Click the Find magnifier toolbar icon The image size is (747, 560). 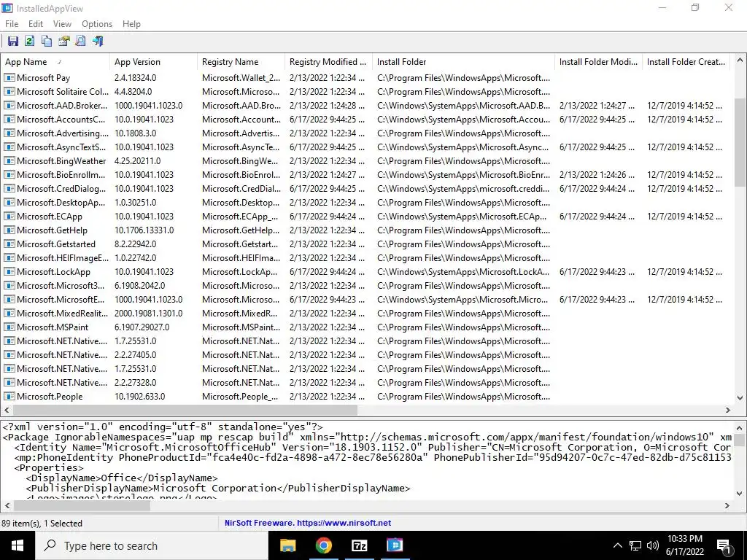coord(80,41)
